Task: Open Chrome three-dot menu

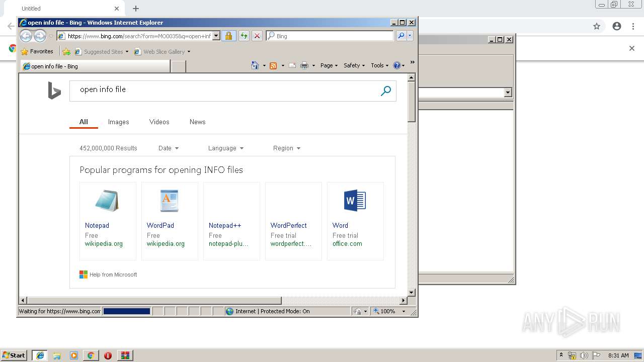Action: click(633, 26)
